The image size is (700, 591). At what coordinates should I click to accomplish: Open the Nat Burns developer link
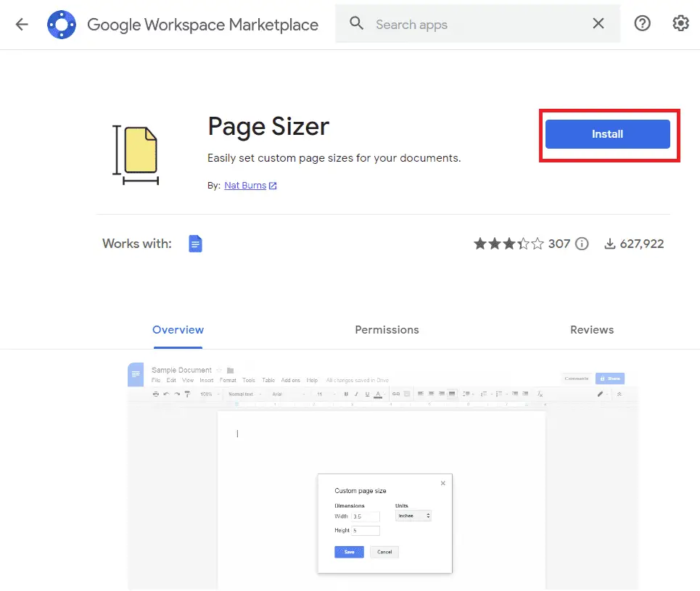click(245, 186)
